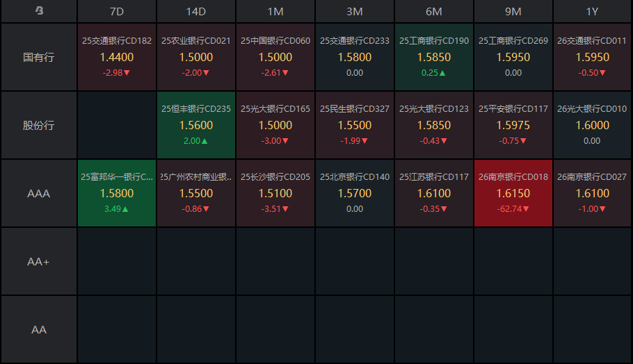Select the AA+ rating row label

pyautogui.click(x=39, y=261)
